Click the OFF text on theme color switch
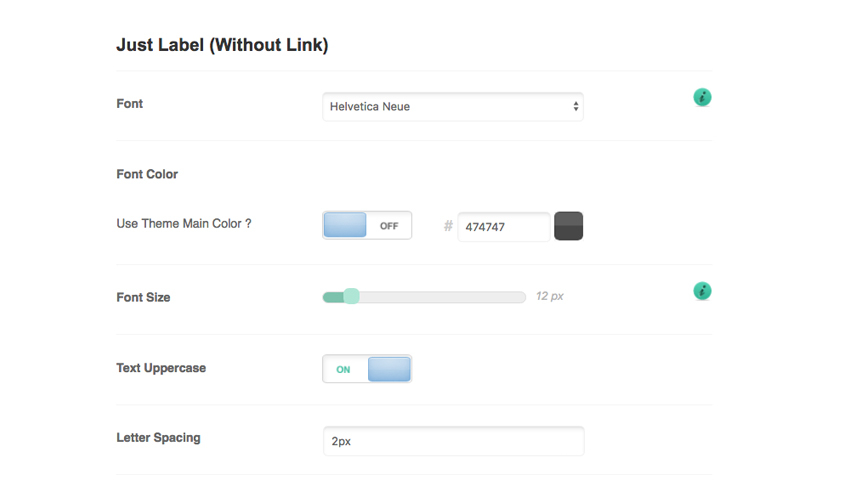The height and width of the screenshot is (485, 848). tap(389, 226)
